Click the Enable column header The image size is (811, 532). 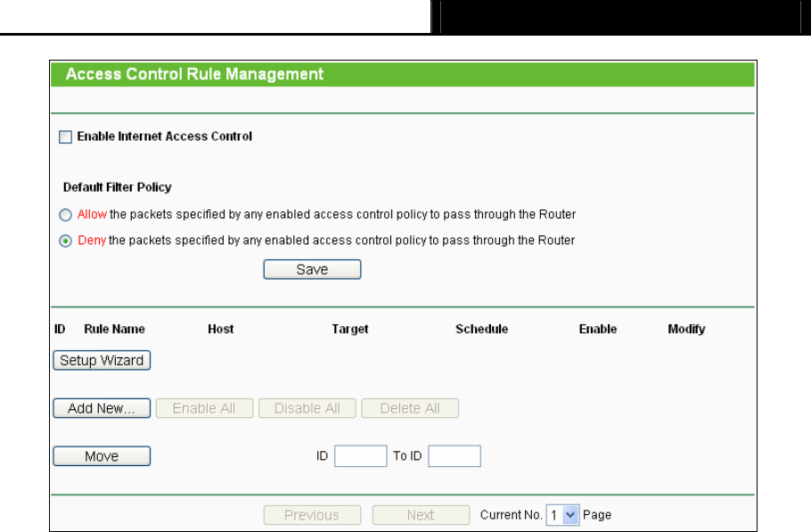(x=597, y=330)
